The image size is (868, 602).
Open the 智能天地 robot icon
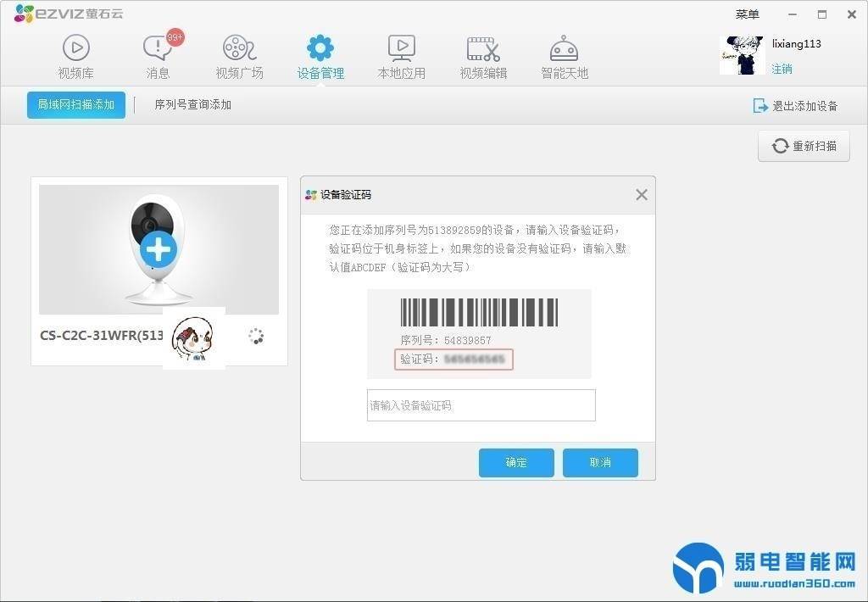click(x=565, y=48)
